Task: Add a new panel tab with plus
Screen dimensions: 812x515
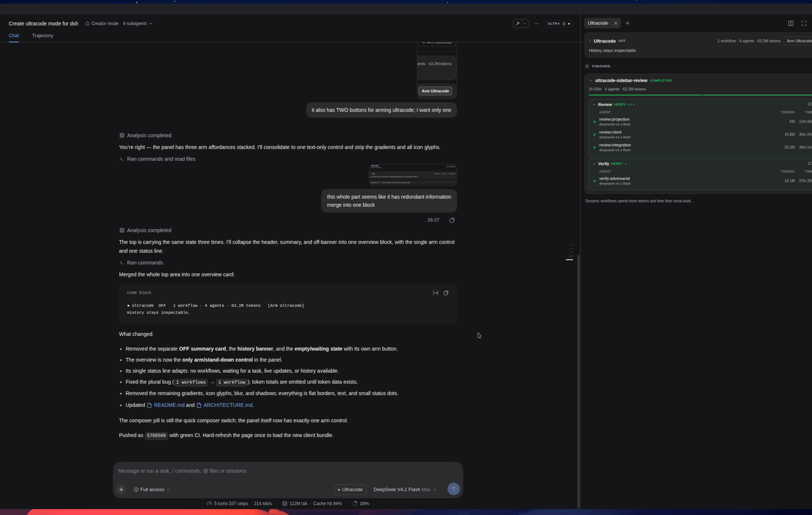Action: point(627,23)
